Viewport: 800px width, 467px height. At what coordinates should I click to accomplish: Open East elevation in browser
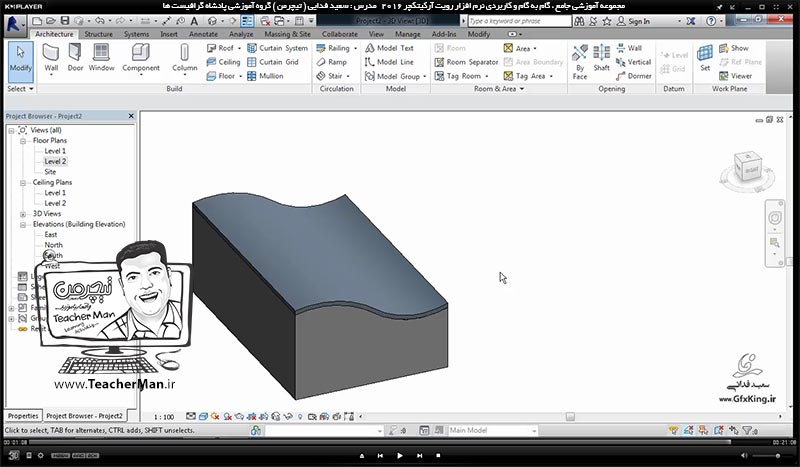[x=51, y=235]
